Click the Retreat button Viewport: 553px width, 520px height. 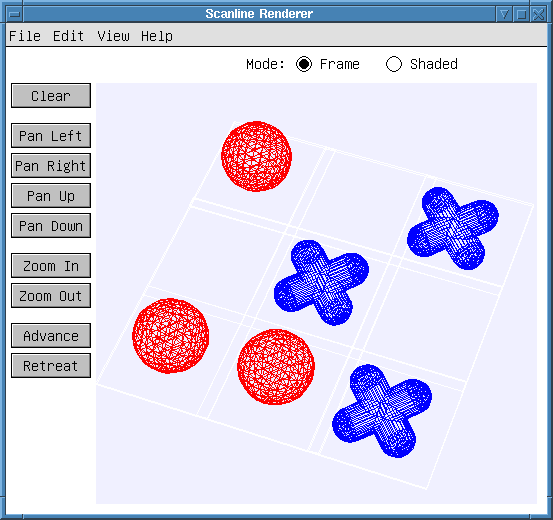point(51,365)
